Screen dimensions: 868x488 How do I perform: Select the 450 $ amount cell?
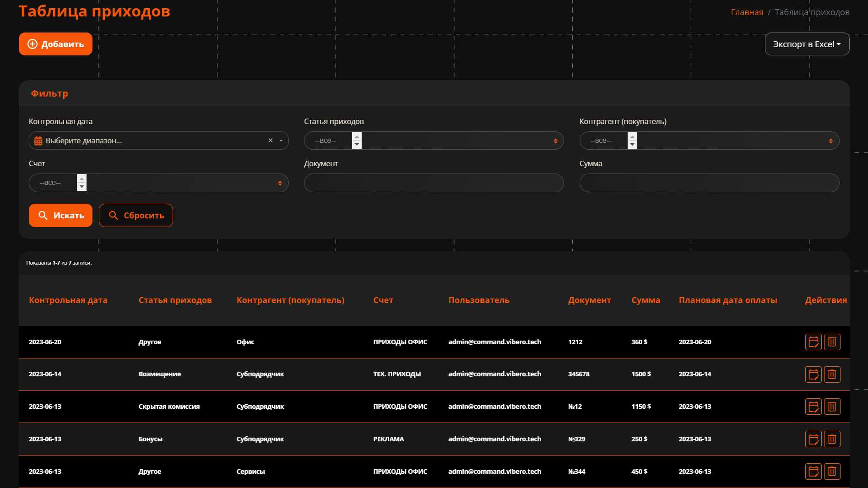click(x=639, y=472)
